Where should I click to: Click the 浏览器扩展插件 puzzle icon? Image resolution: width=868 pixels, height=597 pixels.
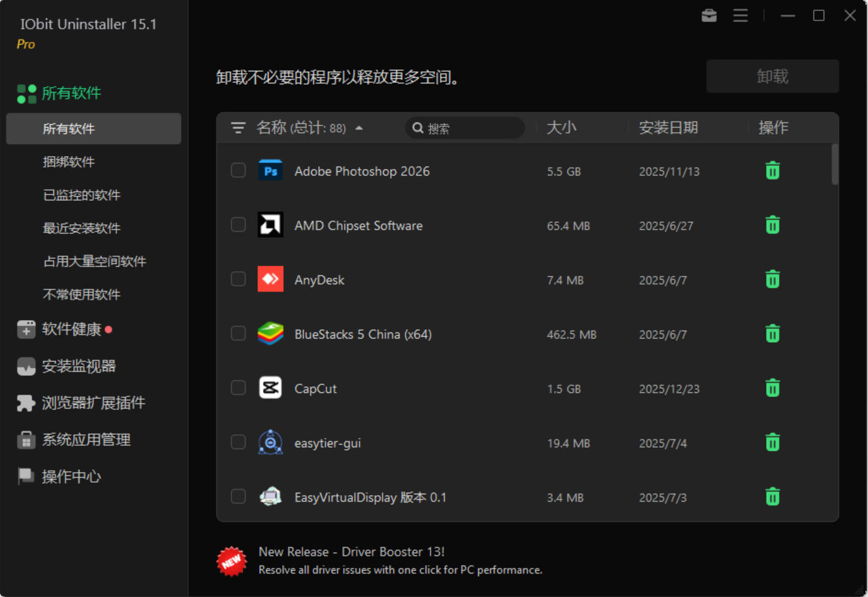26,402
